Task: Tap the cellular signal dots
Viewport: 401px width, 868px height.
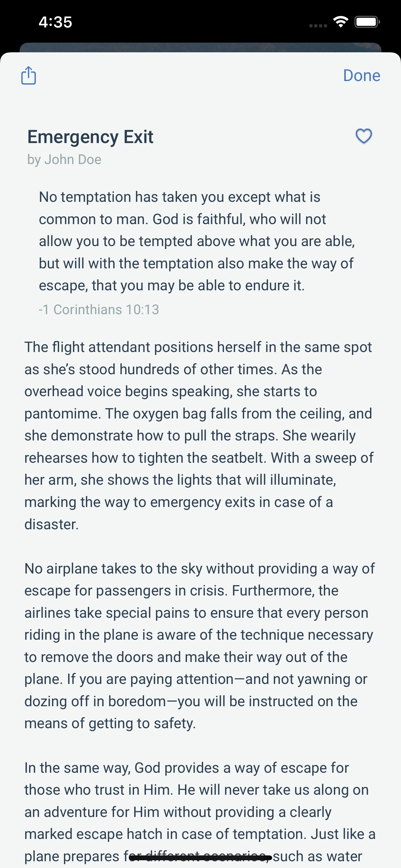Action: click(x=318, y=26)
